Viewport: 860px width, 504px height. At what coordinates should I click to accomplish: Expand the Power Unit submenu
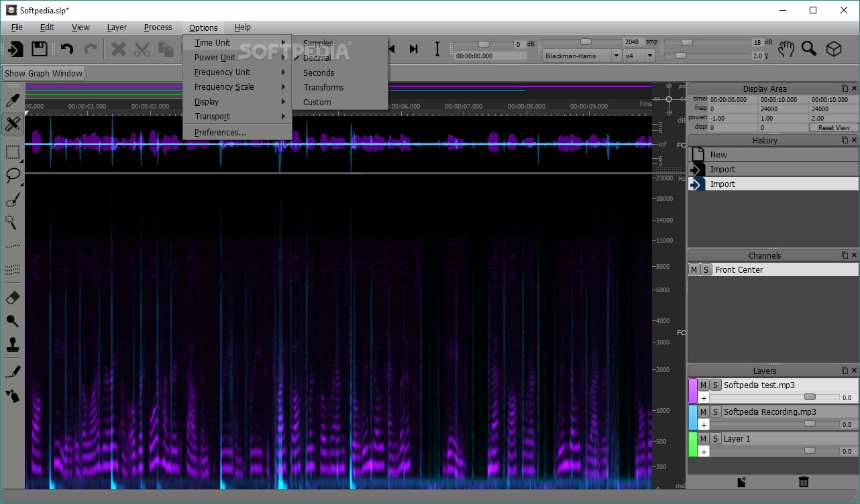tap(237, 58)
